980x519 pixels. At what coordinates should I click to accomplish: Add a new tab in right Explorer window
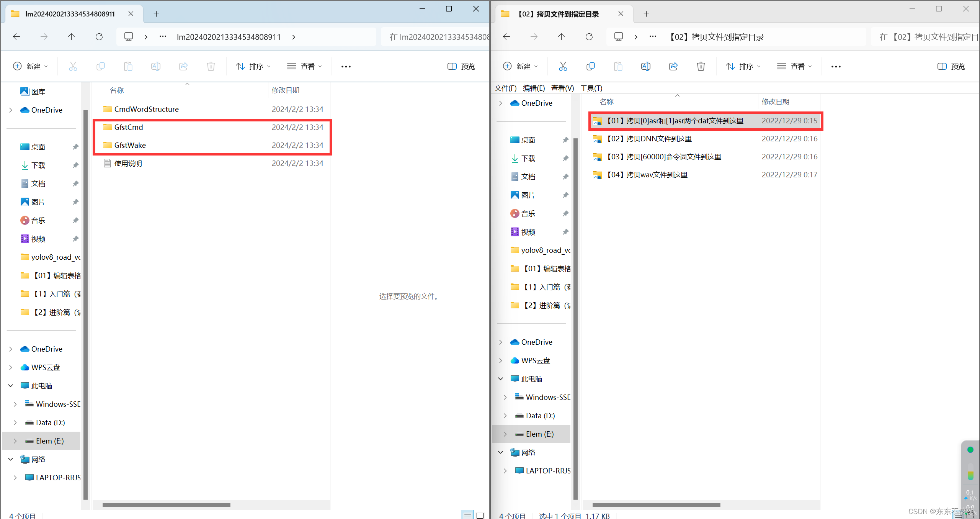tap(646, 14)
